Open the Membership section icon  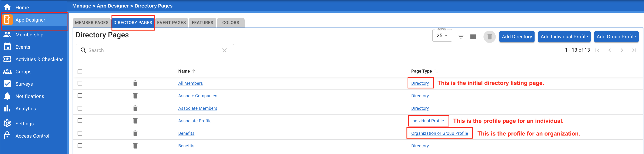(7, 35)
